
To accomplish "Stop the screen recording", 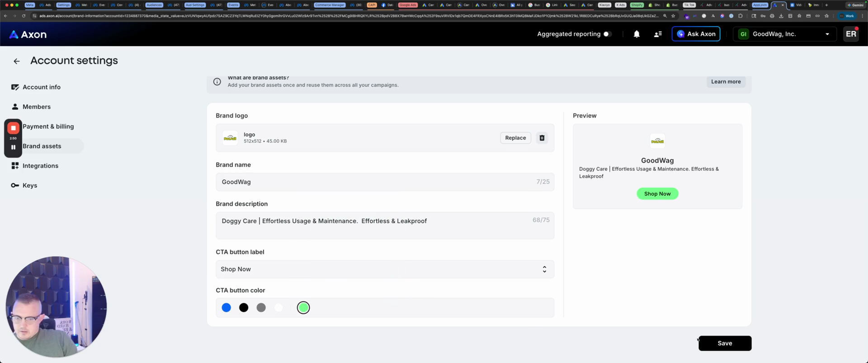I will [x=13, y=128].
